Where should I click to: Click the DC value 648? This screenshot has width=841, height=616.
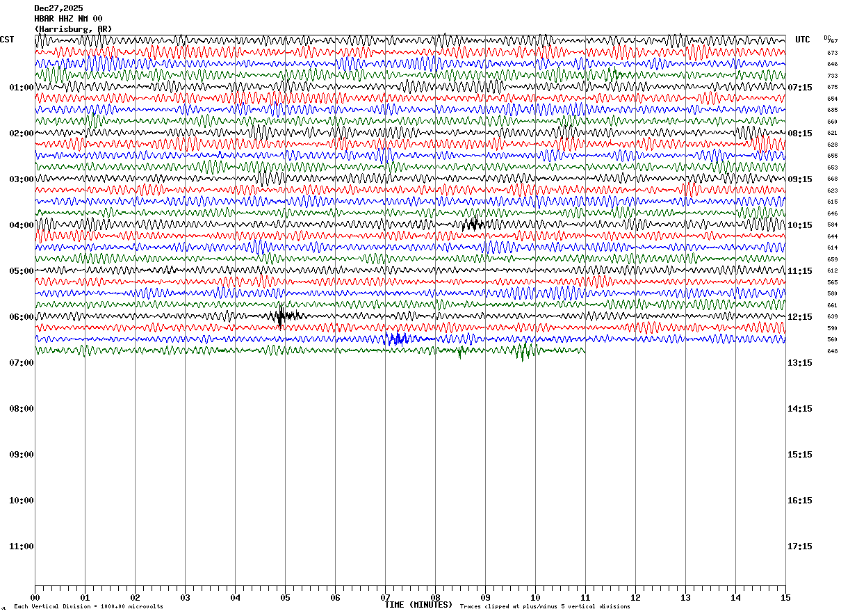click(832, 351)
